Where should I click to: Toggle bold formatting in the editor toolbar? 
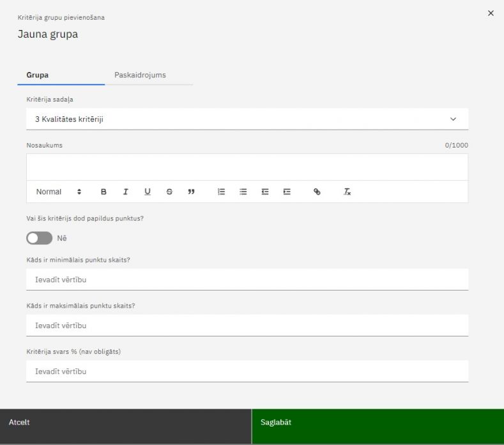pyautogui.click(x=103, y=192)
